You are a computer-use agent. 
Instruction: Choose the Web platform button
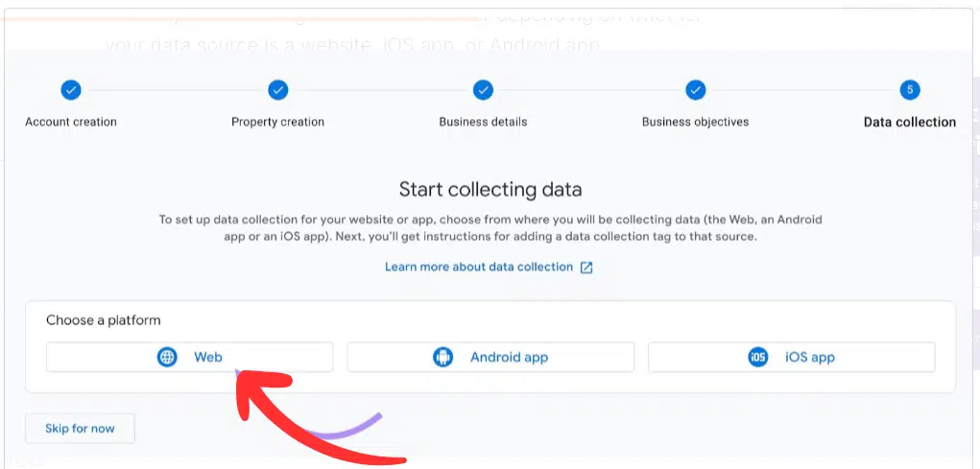[x=189, y=357]
